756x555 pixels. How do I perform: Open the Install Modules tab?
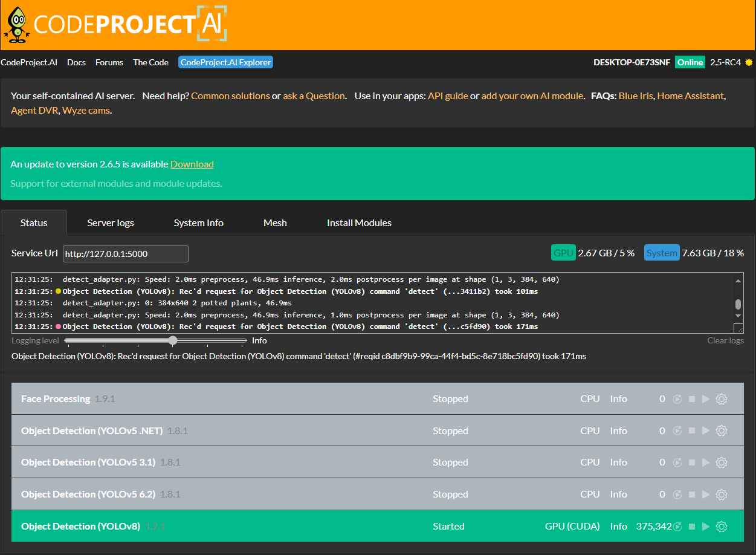359,222
